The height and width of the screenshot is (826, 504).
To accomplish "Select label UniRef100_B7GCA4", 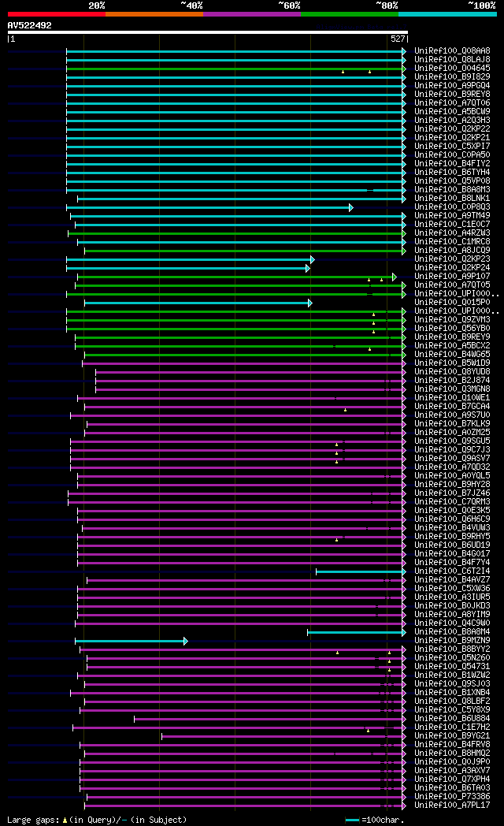I will pos(452,407).
